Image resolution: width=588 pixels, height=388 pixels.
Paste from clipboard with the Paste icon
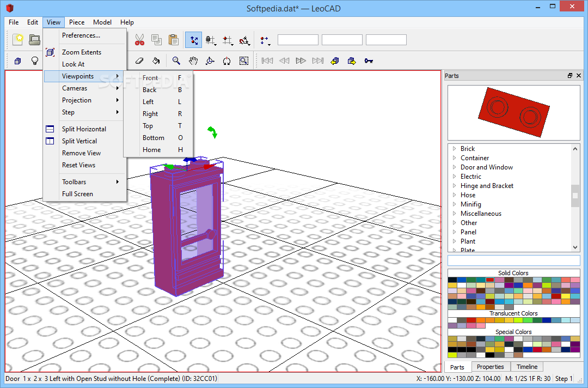coord(173,40)
